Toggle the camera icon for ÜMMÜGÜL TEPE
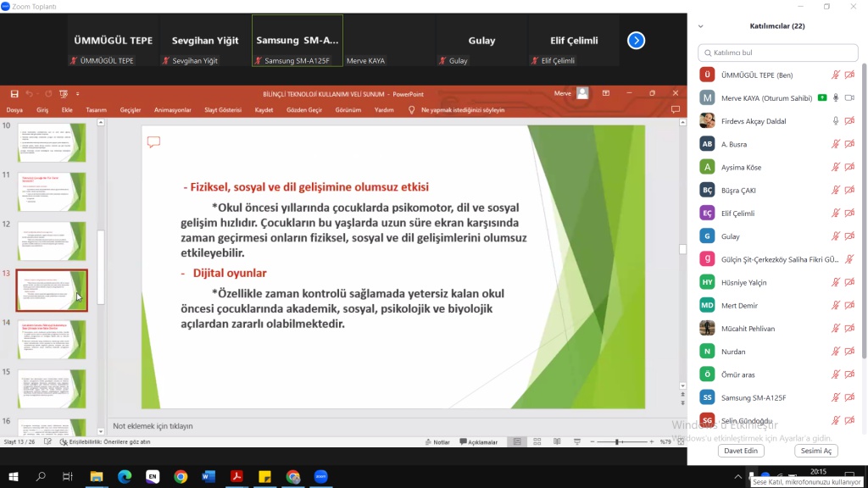 pyautogui.click(x=849, y=75)
